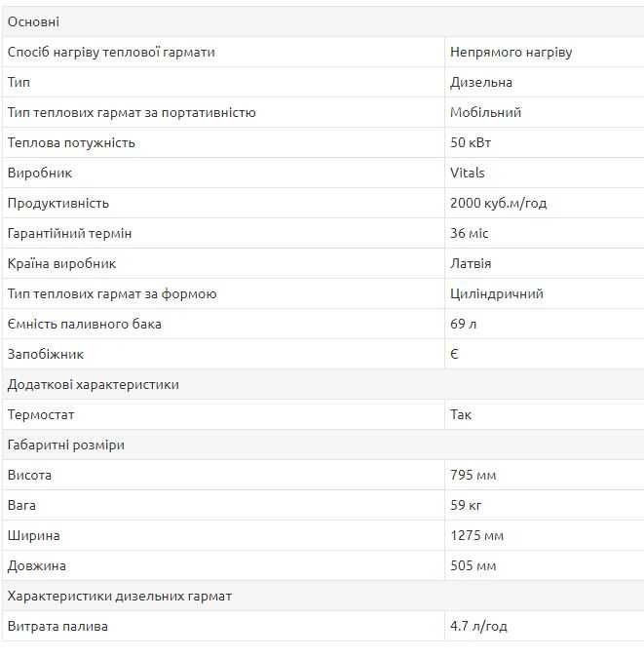Select the "50 кВт" power value
644x657 pixels.
tap(471, 142)
